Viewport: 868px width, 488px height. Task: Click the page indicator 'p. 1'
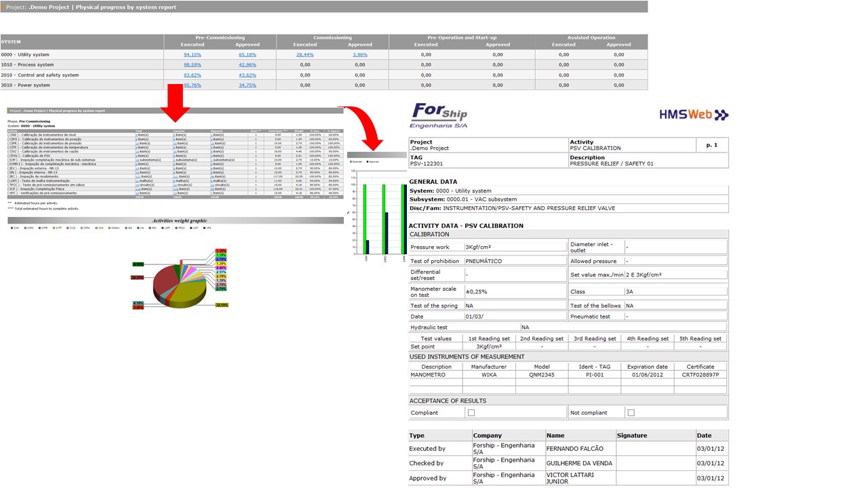[712, 145]
